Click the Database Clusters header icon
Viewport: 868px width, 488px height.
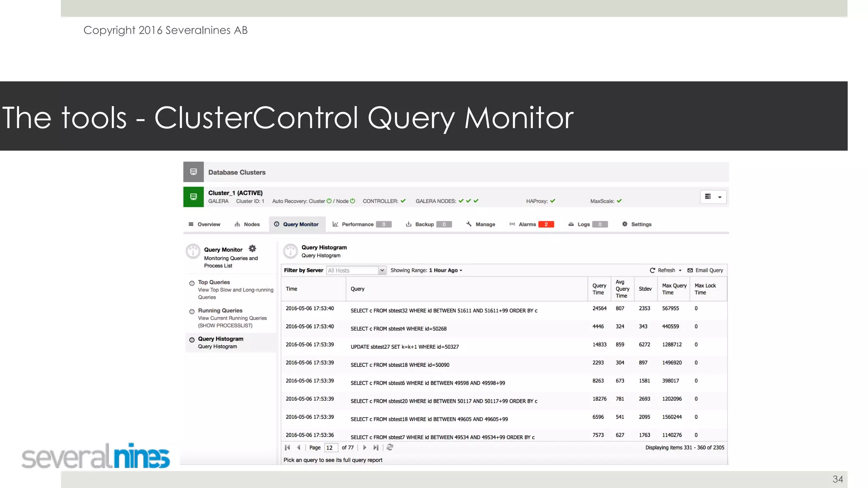193,172
